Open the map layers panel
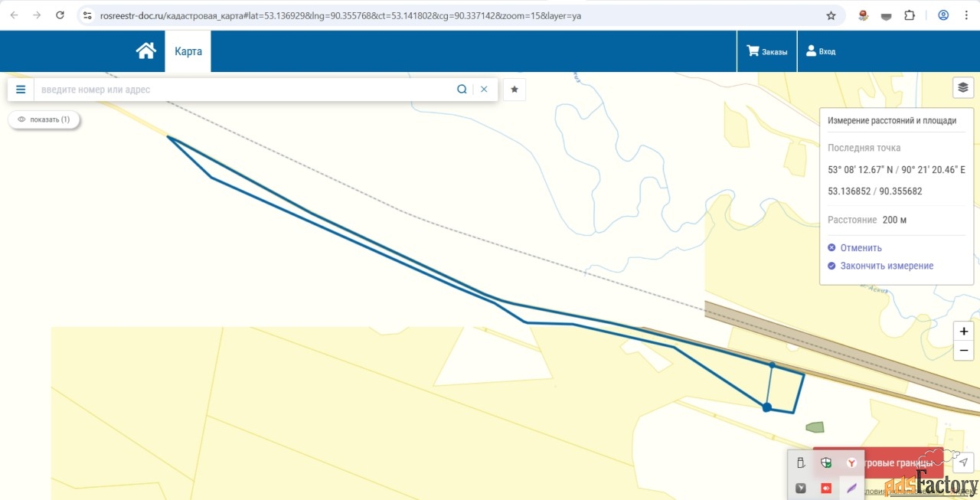 [962, 87]
